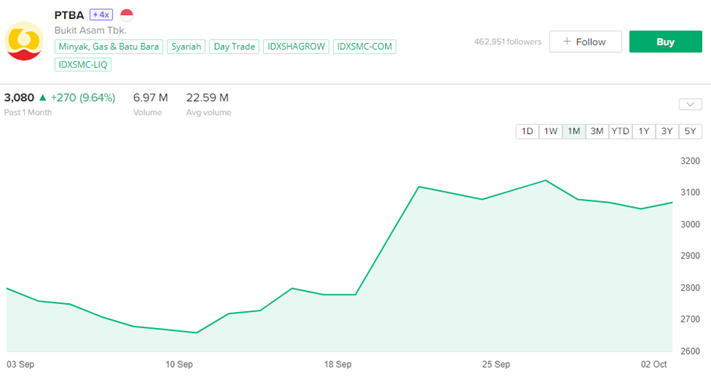The width and height of the screenshot is (711, 382).
Task: Click the Indonesia flag icon
Action: 127,15
